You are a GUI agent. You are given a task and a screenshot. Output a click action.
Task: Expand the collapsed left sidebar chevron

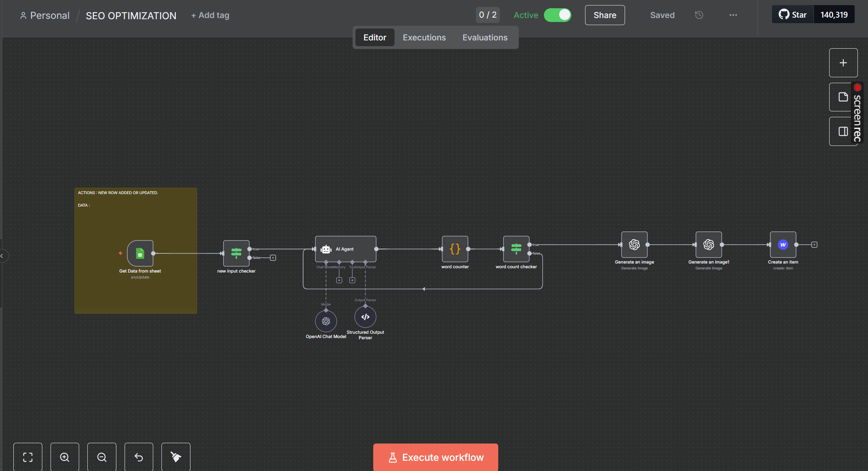coord(2,256)
